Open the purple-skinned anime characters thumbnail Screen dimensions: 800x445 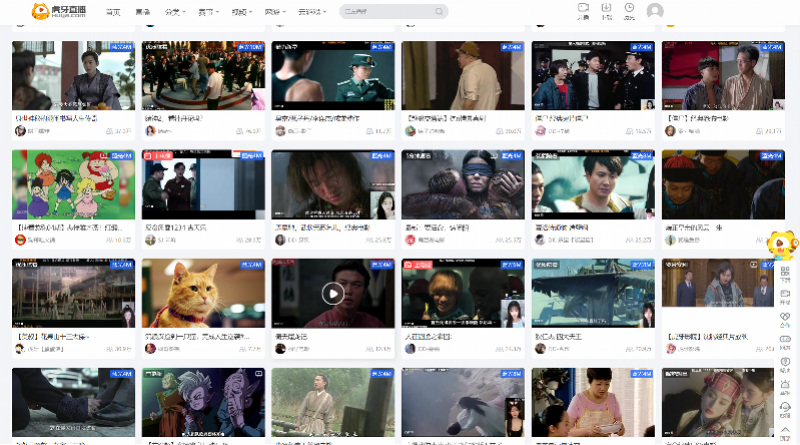(x=203, y=402)
